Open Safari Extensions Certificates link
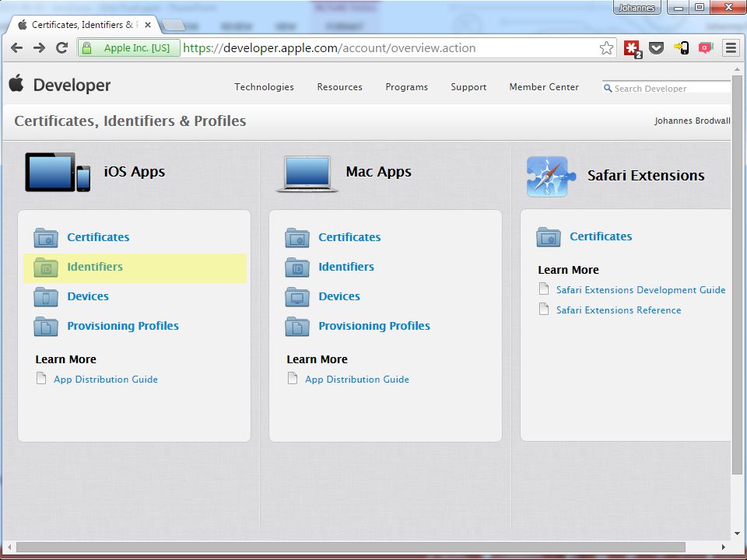This screenshot has width=747, height=560. pyautogui.click(x=601, y=236)
